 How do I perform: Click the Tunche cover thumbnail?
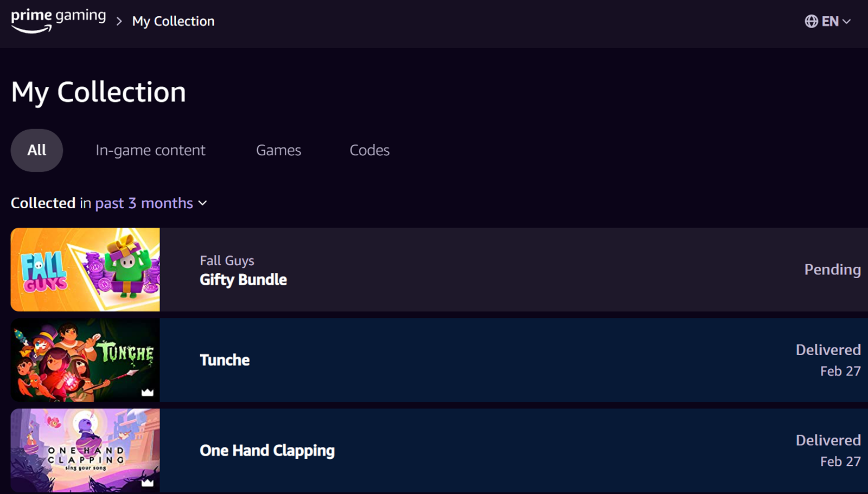(x=85, y=360)
